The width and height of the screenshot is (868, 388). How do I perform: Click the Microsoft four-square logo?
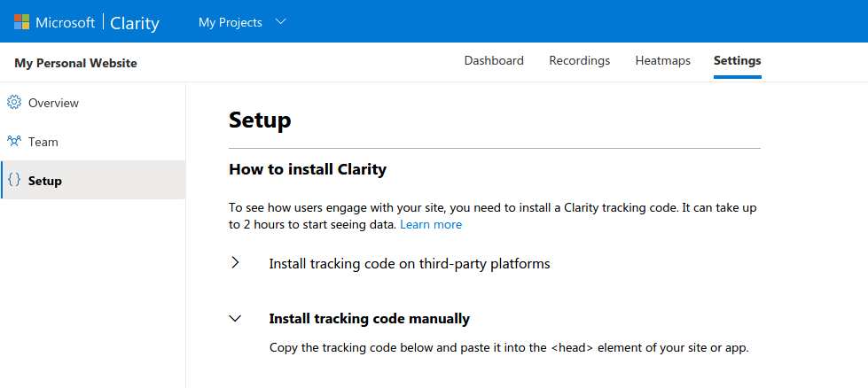[x=21, y=21]
